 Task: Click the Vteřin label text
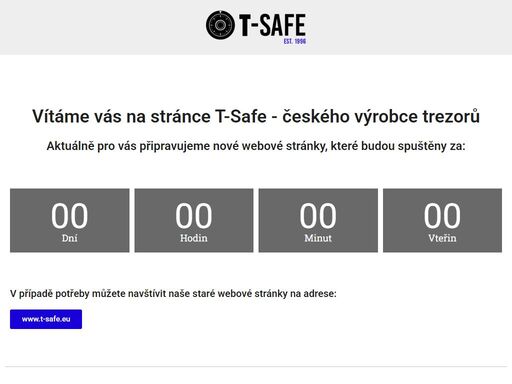[442, 238]
